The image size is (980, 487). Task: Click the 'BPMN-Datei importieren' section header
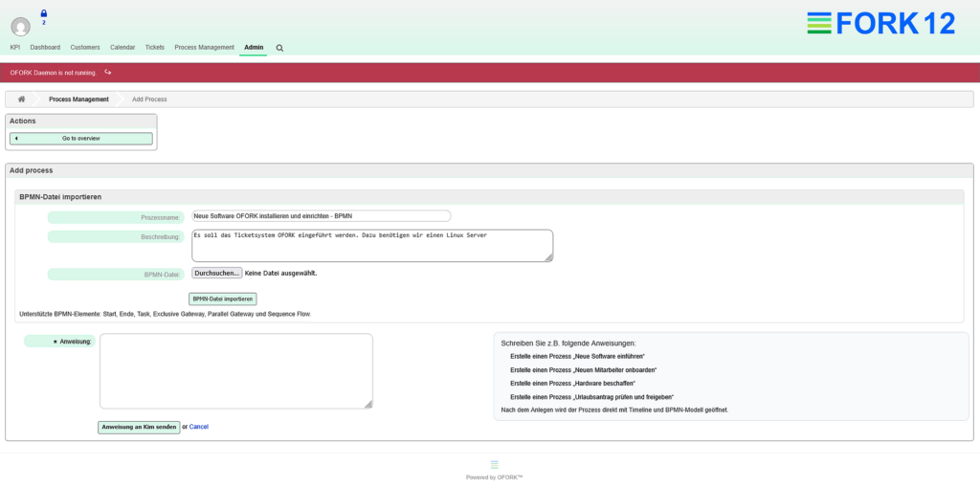(x=489, y=197)
